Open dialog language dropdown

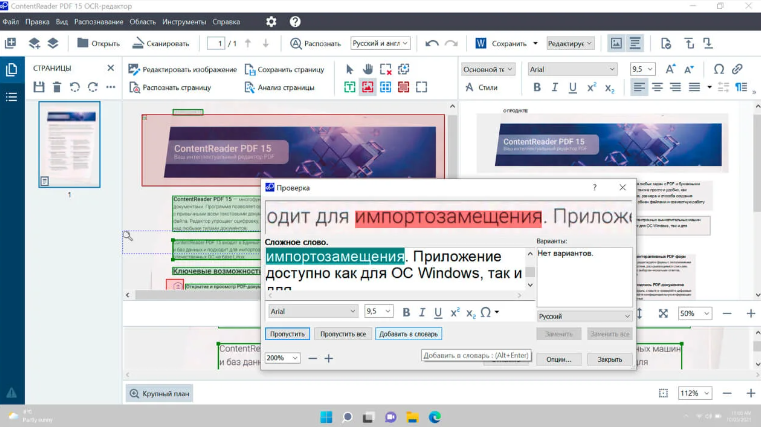tap(584, 316)
